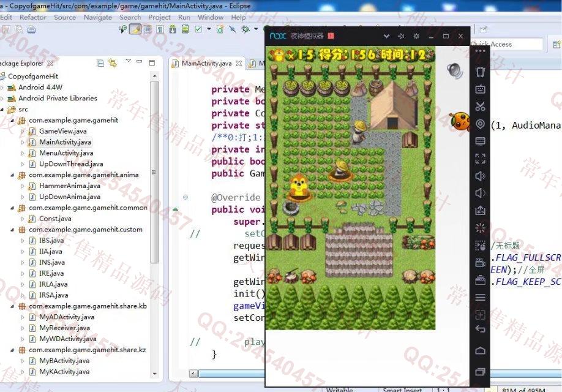Toggle Show Whitespace Characters pilcrow icon

click(160, 29)
